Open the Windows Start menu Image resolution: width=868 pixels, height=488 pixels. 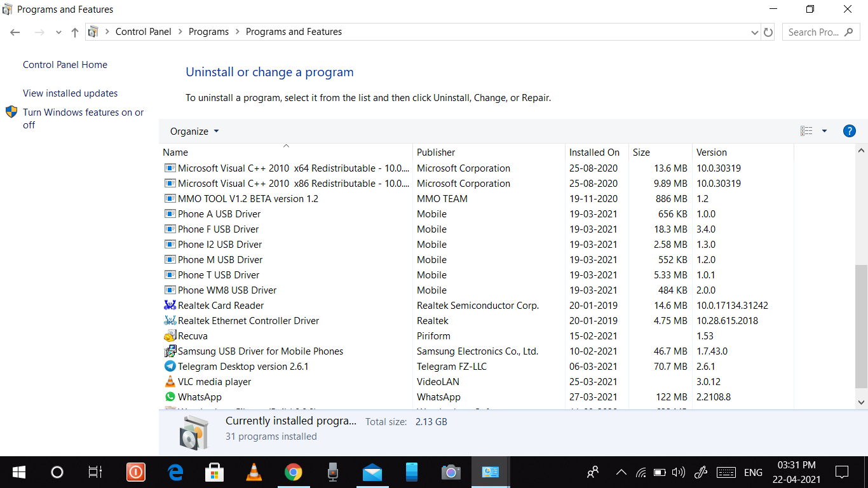point(19,472)
